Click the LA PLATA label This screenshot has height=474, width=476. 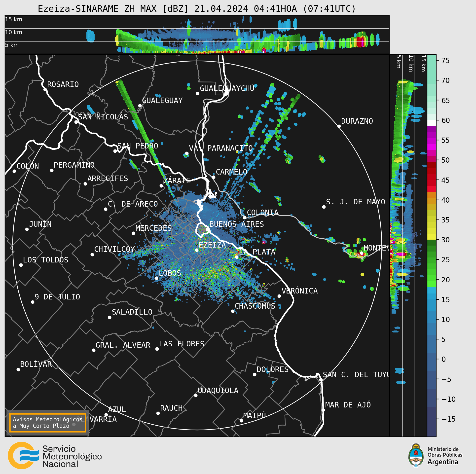tap(257, 252)
